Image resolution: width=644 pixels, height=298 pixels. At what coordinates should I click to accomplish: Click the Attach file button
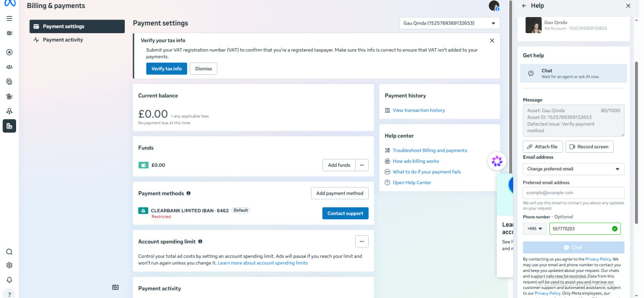543,147
